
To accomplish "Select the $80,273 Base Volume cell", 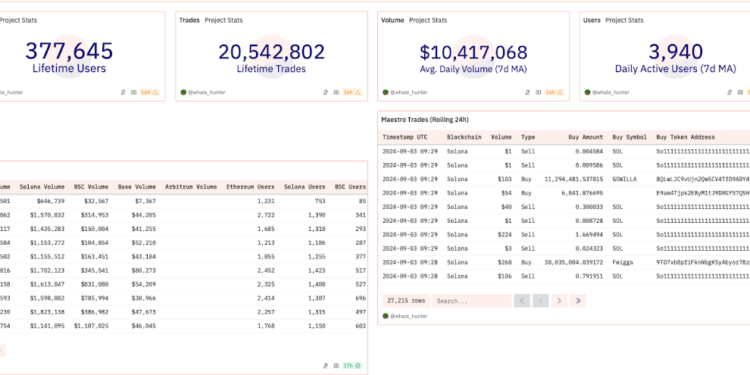I will [143, 271].
